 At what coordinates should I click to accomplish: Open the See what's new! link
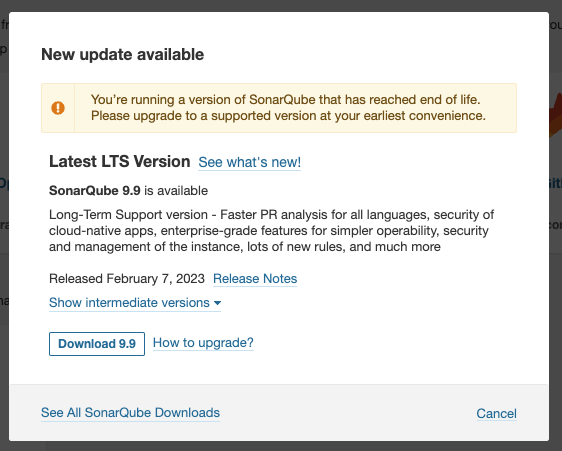click(x=249, y=162)
